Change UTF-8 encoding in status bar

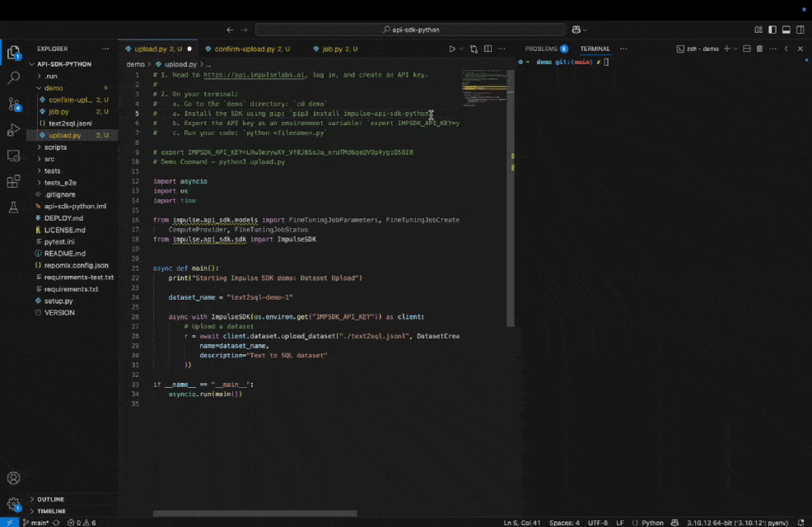pyautogui.click(x=598, y=523)
